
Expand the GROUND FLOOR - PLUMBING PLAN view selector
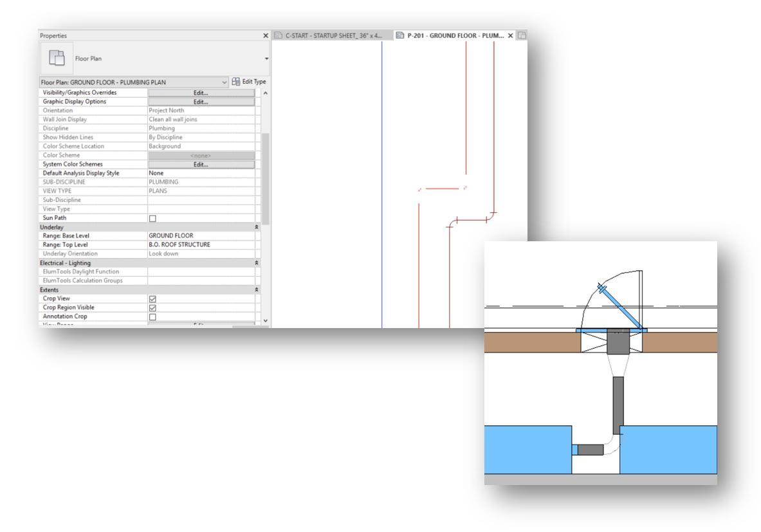224,82
